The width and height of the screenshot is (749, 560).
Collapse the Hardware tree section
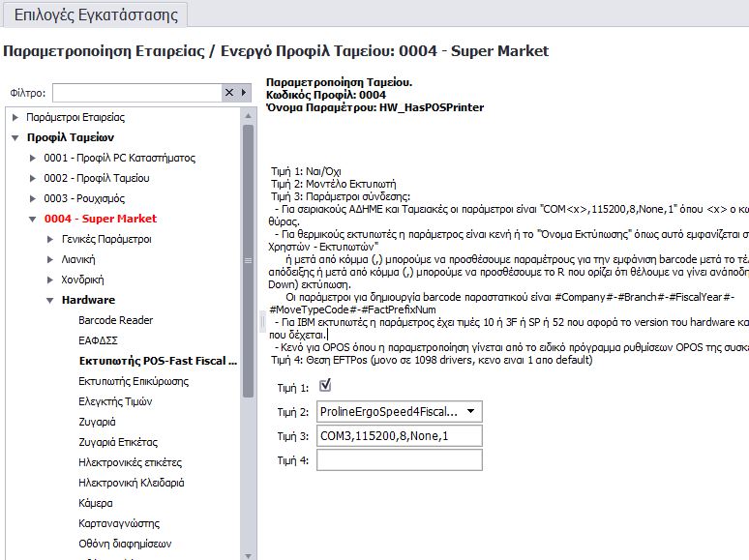[50, 300]
